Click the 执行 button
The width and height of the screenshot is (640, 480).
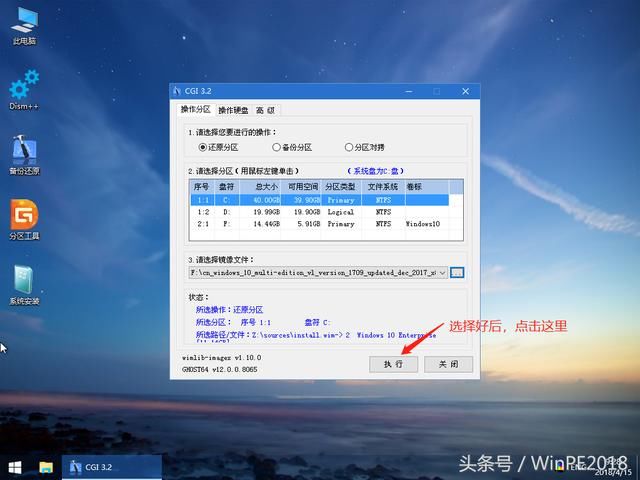393,364
